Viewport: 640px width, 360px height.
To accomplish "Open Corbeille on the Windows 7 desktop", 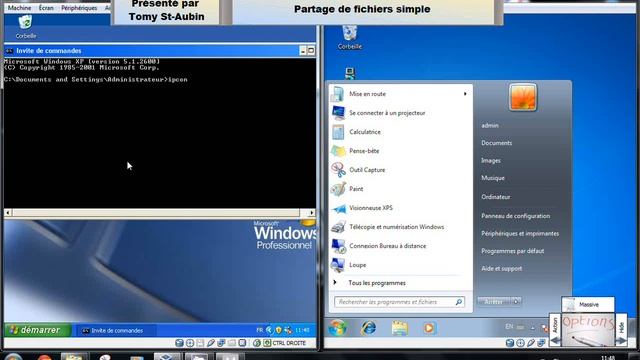I will [350, 37].
